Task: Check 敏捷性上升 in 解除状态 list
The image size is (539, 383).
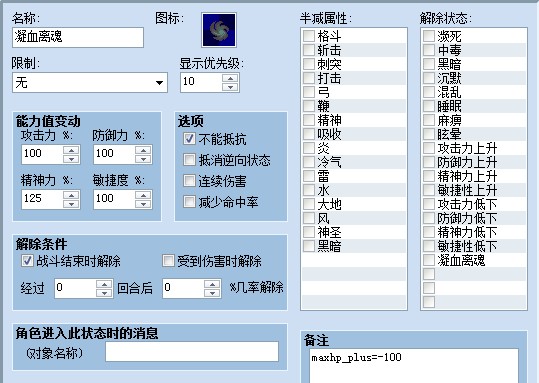Action: [429, 190]
